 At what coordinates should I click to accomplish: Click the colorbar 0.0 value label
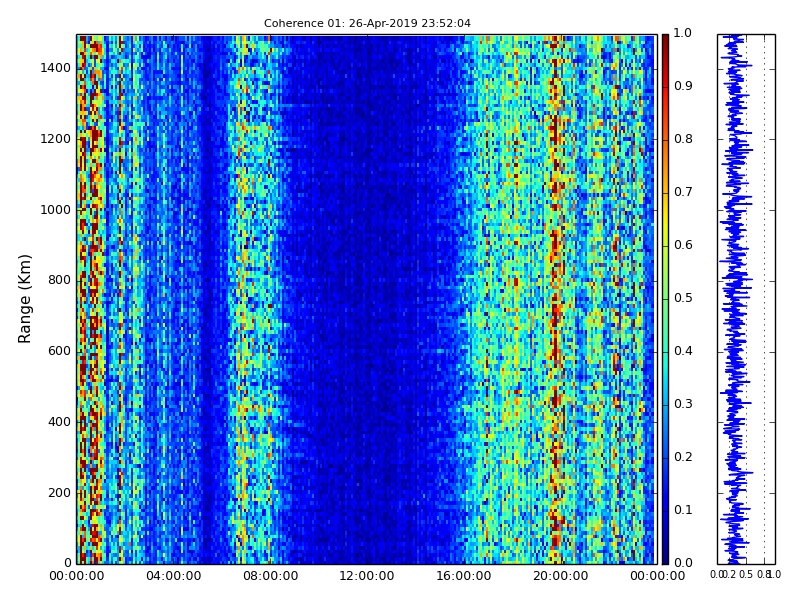683,563
